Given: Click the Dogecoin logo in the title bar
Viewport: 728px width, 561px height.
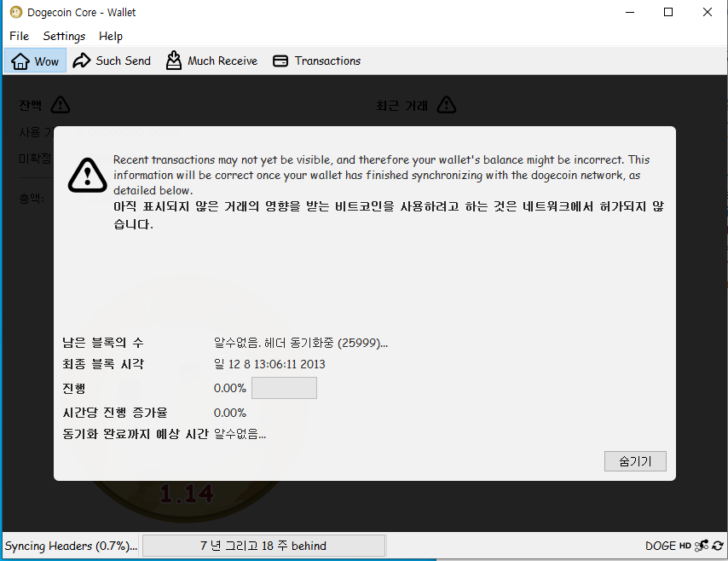Looking at the screenshot, I should coord(16,12).
